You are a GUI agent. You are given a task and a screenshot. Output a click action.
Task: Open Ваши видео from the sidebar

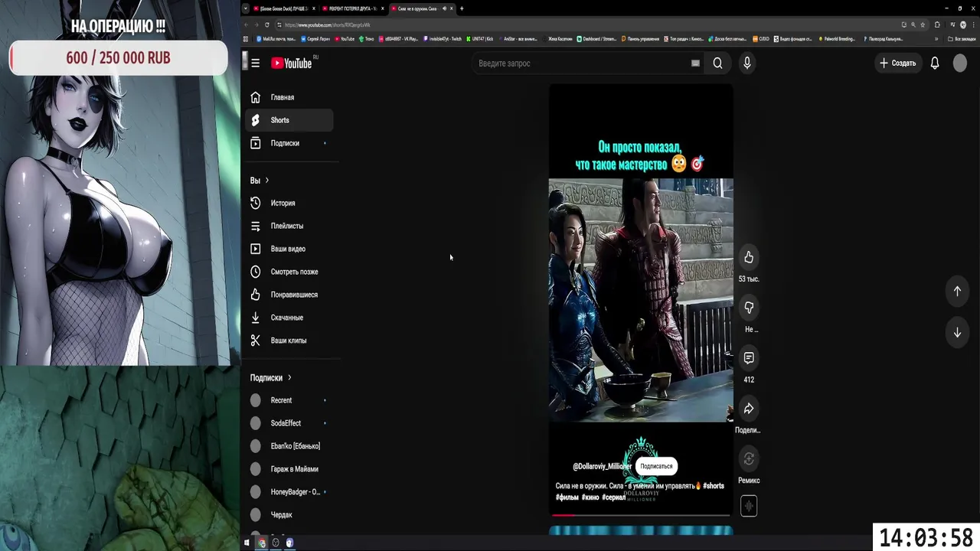[289, 249]
